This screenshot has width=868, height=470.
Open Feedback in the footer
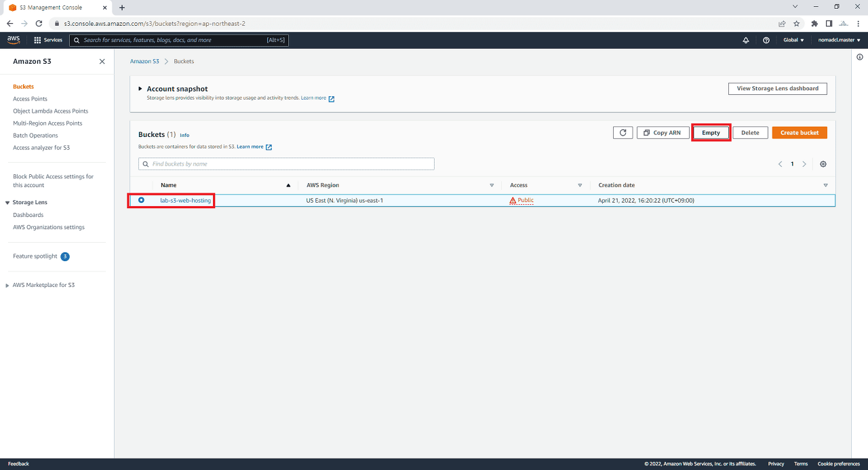point(18,464)
